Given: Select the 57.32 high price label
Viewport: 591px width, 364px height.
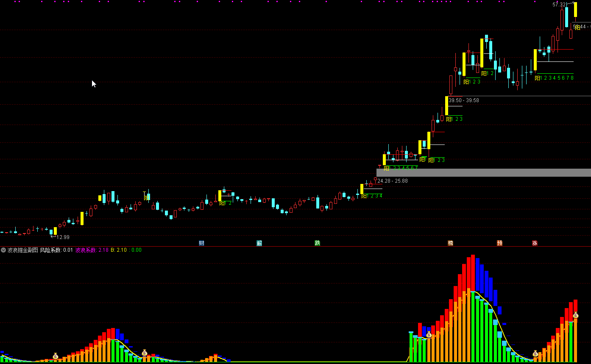Looking at the screenshot, I should tap(559, 5).
